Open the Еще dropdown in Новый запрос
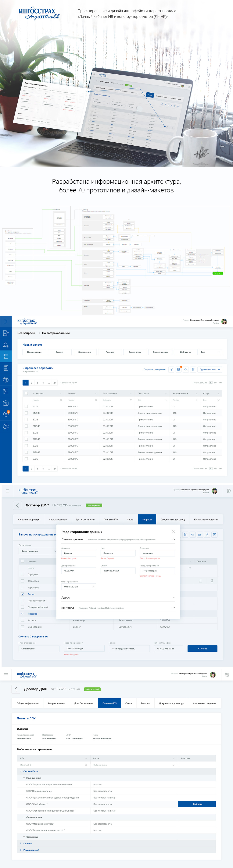The height and width of the screenshot is (868, 233). 210,352
